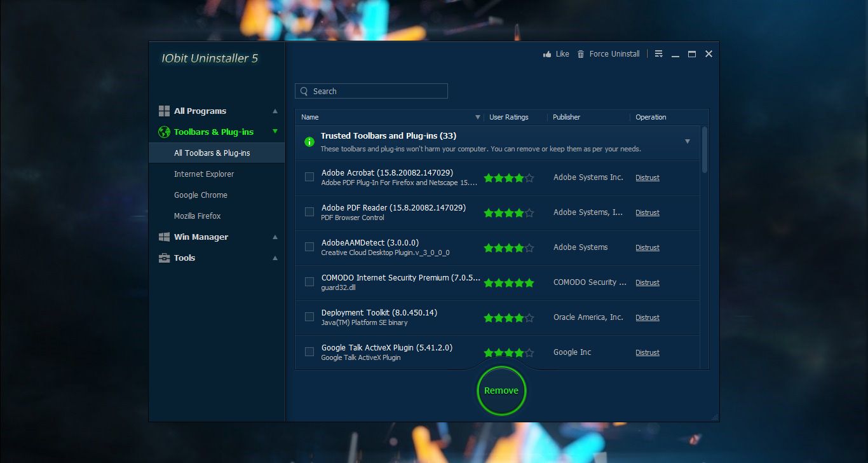Viewport: 868px width, 463px height.
Task: Expand the Tools section arrow
Action: click(x=275, y=258)
